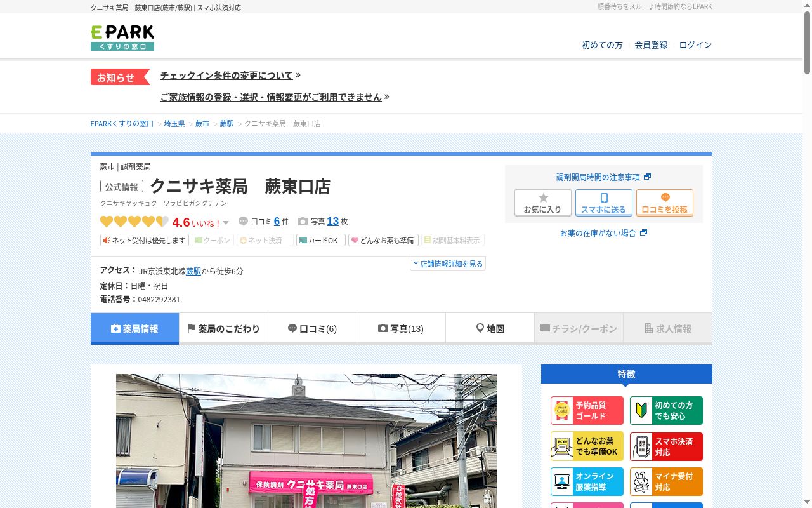Go to 埼玉県 breadcrumb
This screenshot has height=508, width=812.
coord(174,124)
